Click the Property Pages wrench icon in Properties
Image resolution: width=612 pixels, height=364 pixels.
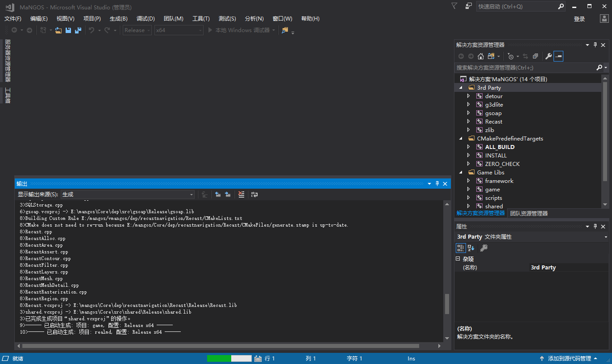click(484, 248)
